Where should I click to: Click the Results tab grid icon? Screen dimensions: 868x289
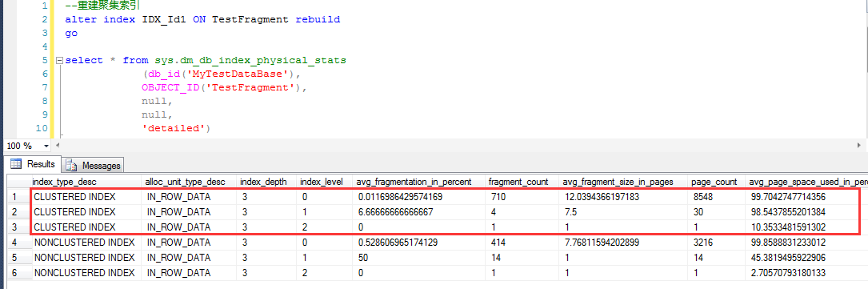pos(16,164)
